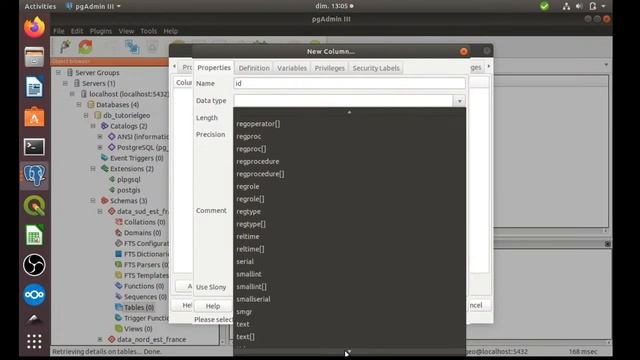Open Firefox from the Ubuntu dock
Viewport: 640px width, 360px height.
pyautogui.click(x=34, y=27)
